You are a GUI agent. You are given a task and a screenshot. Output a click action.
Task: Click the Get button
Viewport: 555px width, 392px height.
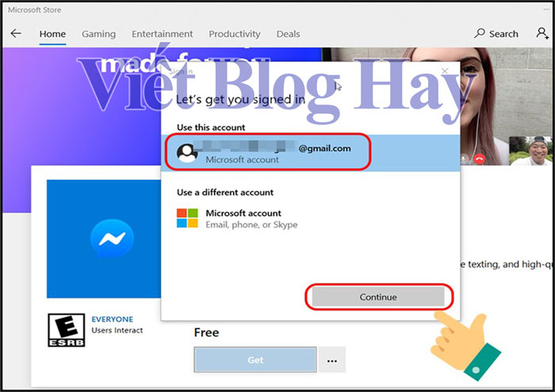255,360
